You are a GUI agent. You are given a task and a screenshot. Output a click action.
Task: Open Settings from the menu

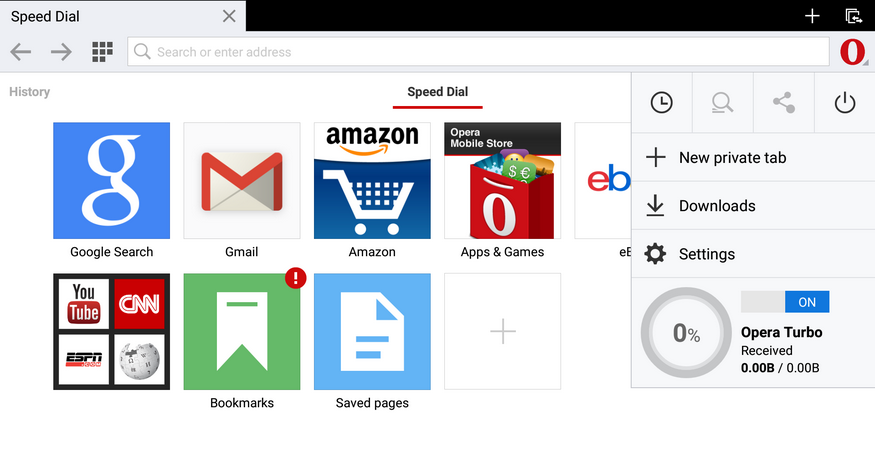point(753,254)
